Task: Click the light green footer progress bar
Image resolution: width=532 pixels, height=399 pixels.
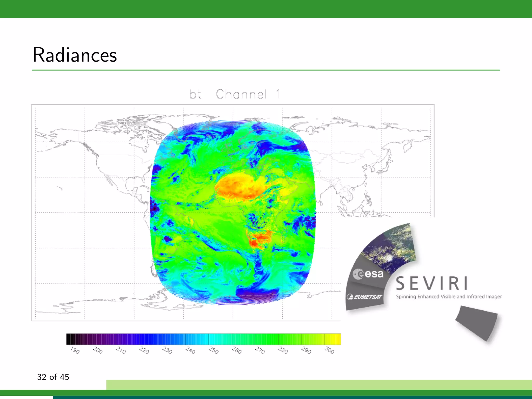Action: [x=319, y=384]
